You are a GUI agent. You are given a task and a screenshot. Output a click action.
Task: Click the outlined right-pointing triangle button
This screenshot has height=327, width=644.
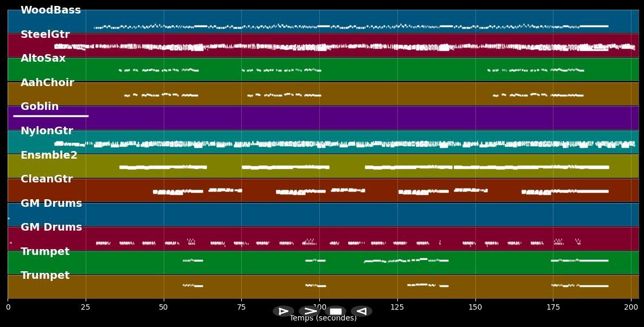click(283, 311)
